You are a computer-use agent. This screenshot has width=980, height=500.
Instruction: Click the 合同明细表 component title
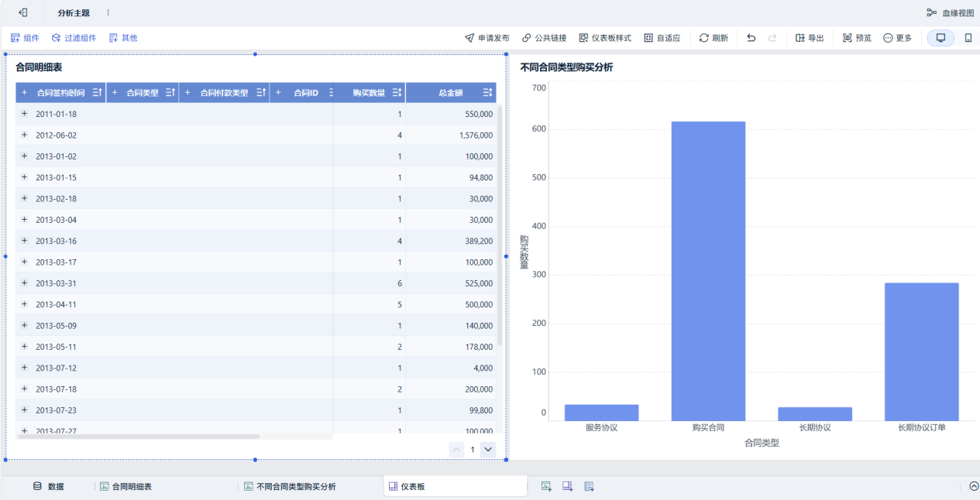pos(39,67)
